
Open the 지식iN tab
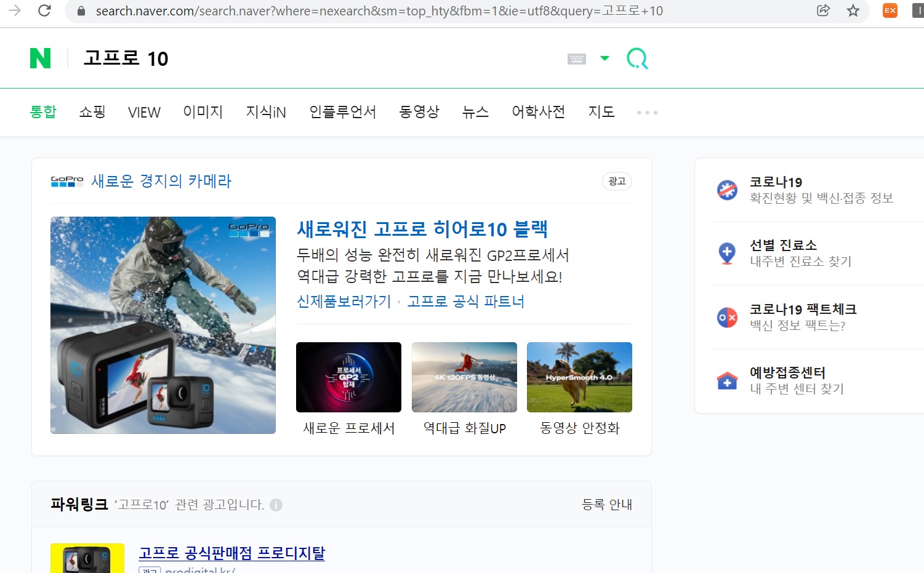266,112
